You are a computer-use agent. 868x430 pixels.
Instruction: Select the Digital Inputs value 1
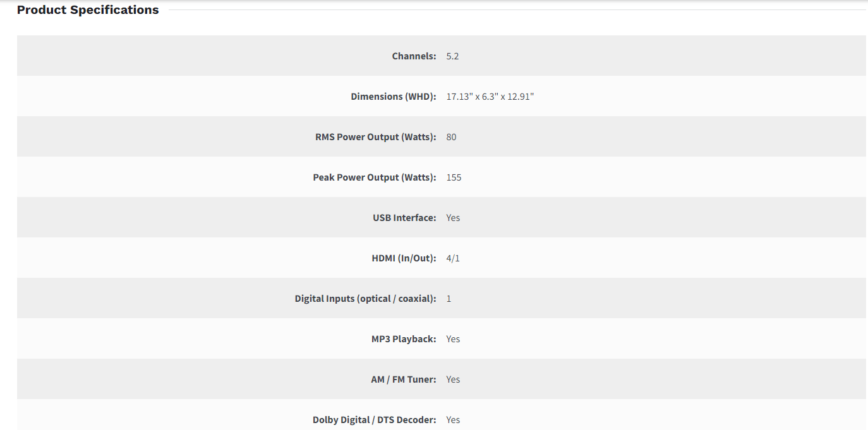click(x=449, y=299)
